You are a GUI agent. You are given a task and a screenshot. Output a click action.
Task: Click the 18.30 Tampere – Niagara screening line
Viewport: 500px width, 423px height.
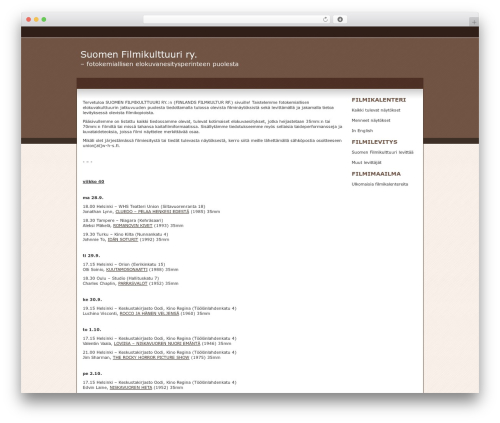pos(123,220)
